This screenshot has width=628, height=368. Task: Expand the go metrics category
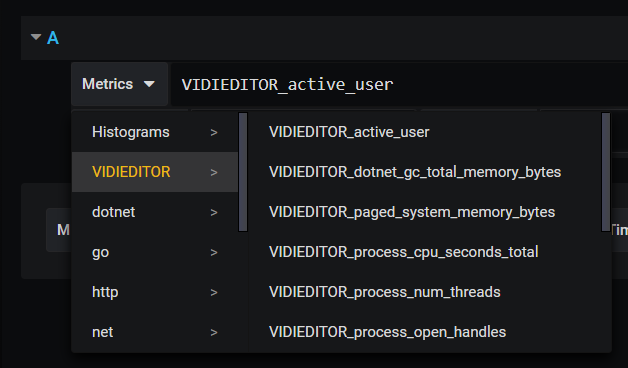tap(155, 252)
